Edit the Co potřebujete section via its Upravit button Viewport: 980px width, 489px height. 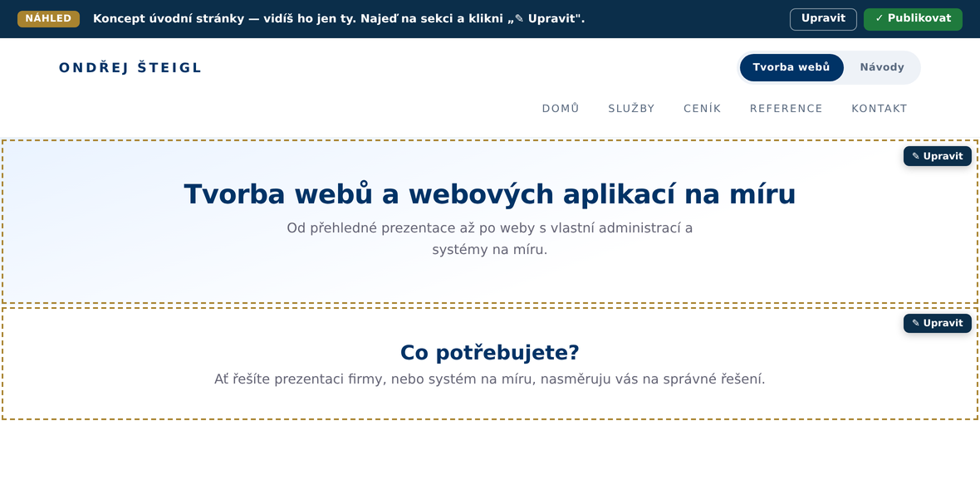[938, 323]
